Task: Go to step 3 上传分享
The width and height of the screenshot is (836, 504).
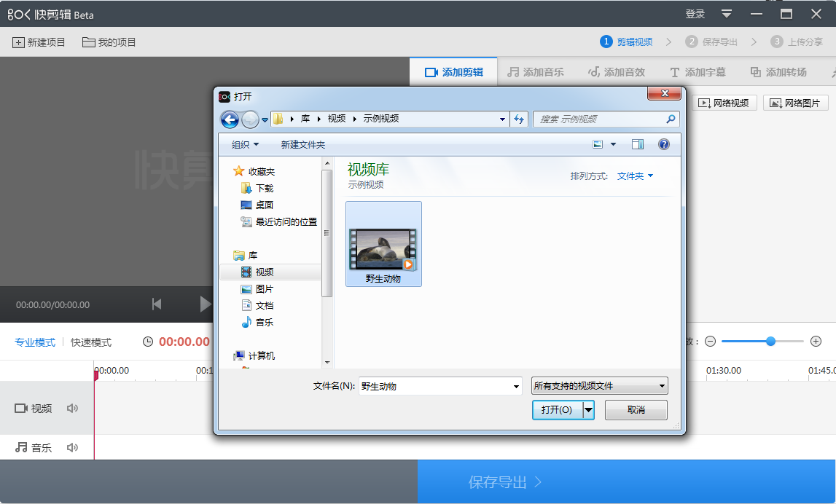Action: point(797,42)
